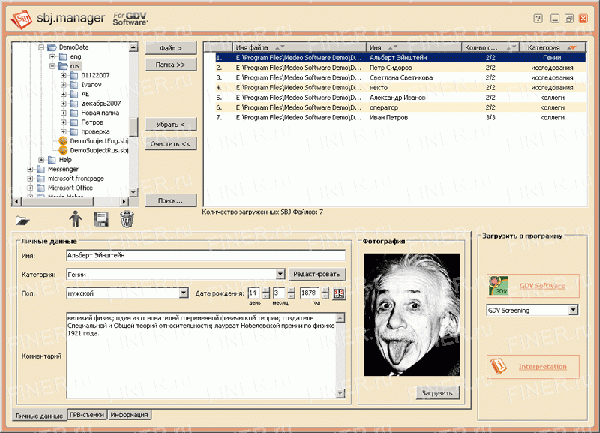Click the orange Interpretation book icon

coord(498,366)
